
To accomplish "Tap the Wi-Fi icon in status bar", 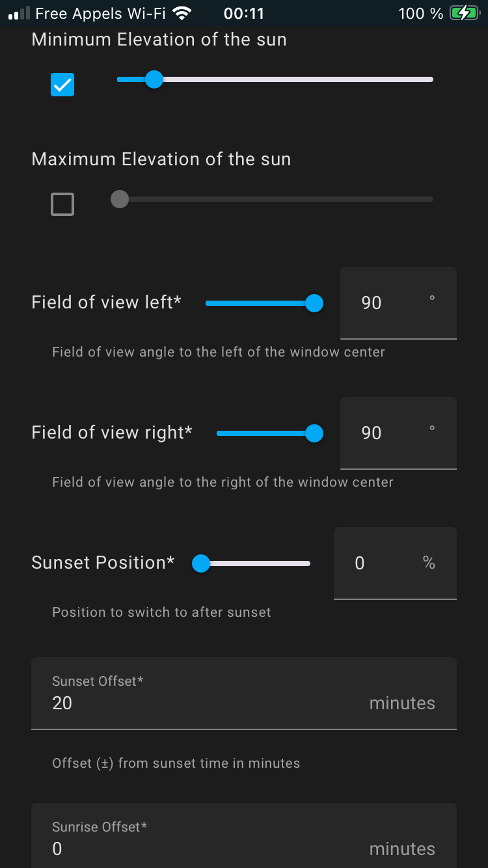I will point(183,13).
